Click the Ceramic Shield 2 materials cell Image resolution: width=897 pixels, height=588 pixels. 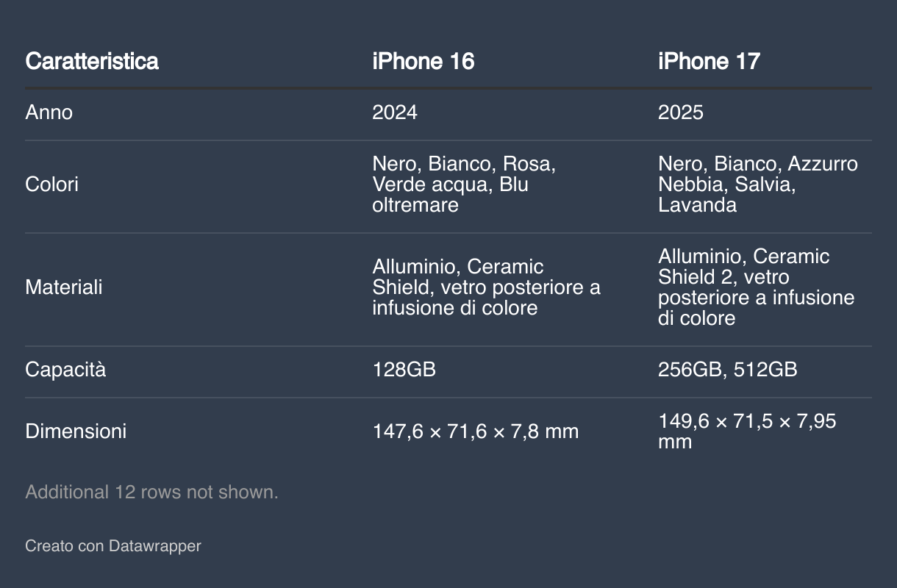(x=757, y=287)
